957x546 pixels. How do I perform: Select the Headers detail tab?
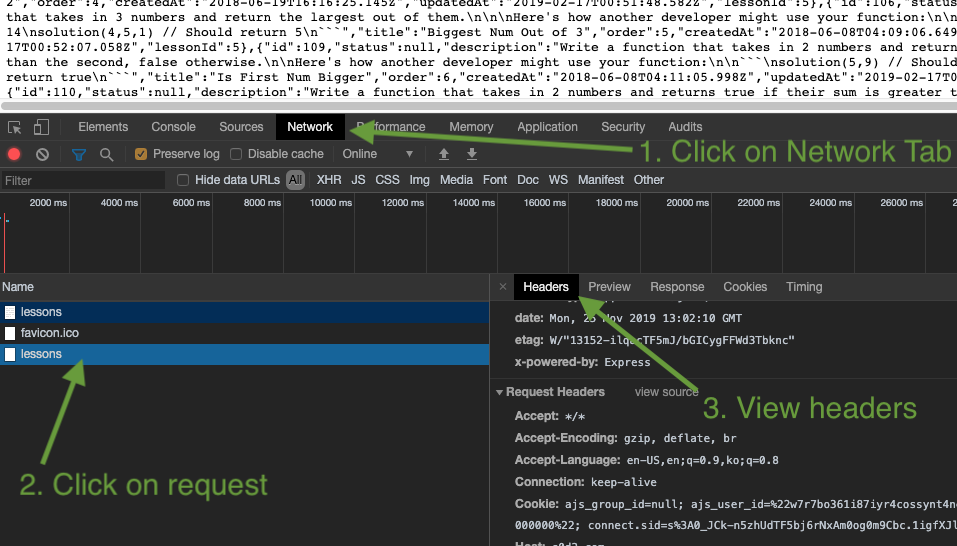tap(546, 287)
